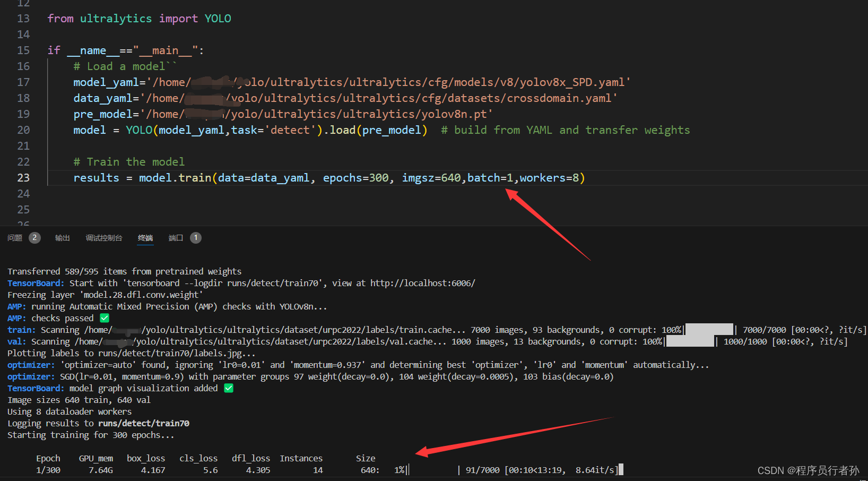
Task: Click the badge showing 1 next to 端口
Action: 195,237
